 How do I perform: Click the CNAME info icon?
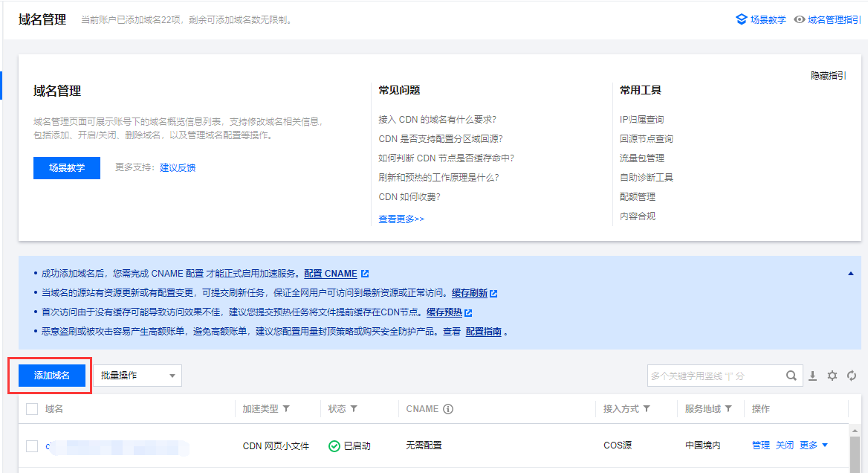click(448, 409)
